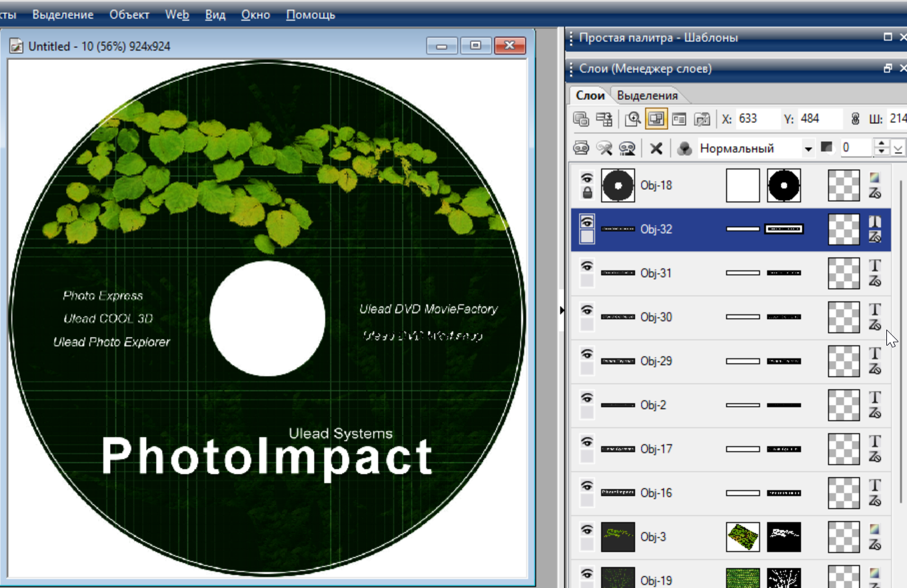The width and height of the screenshot is (907, 588).
Task: Click the text type T icon on Obj-31
Action: 876,266
